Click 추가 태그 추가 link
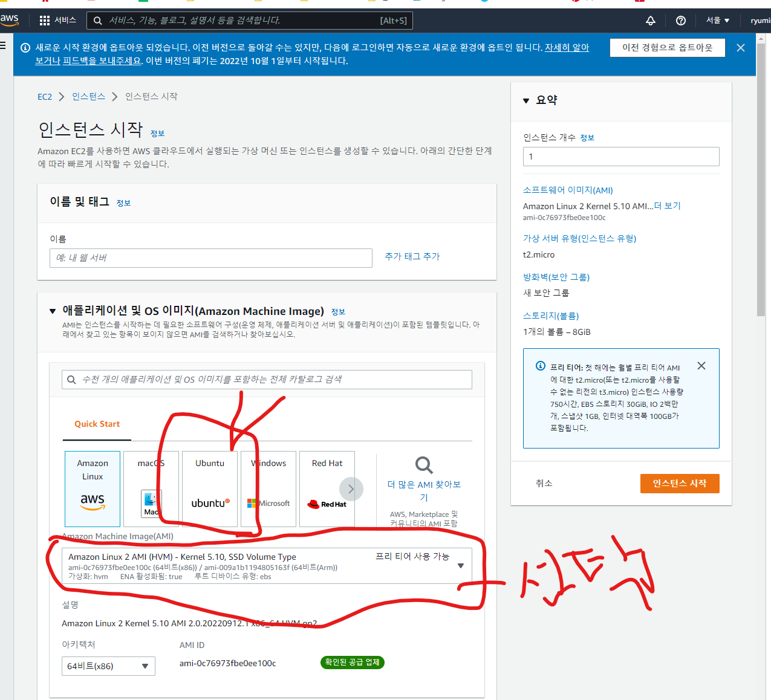 (x=412, y=257)
